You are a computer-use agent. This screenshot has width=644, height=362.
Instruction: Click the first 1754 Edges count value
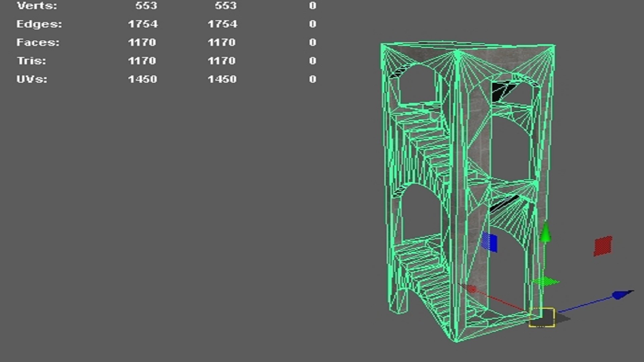tap(143, 24)
